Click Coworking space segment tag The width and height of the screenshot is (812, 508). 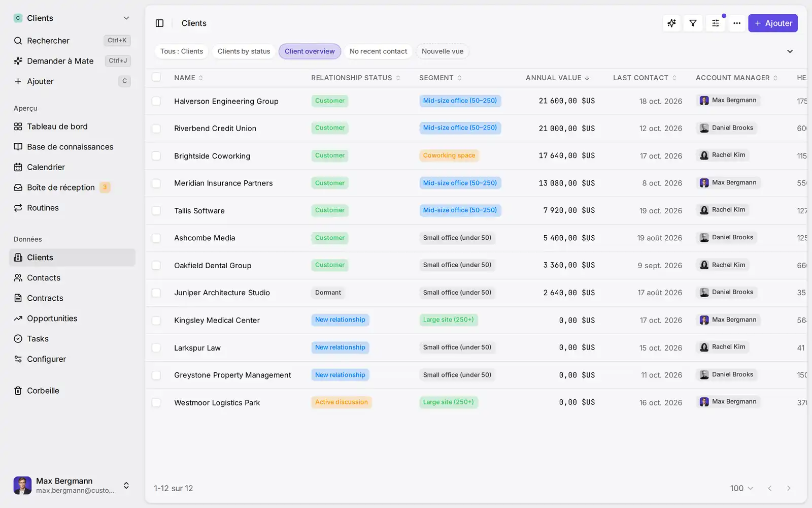[449, 155]
